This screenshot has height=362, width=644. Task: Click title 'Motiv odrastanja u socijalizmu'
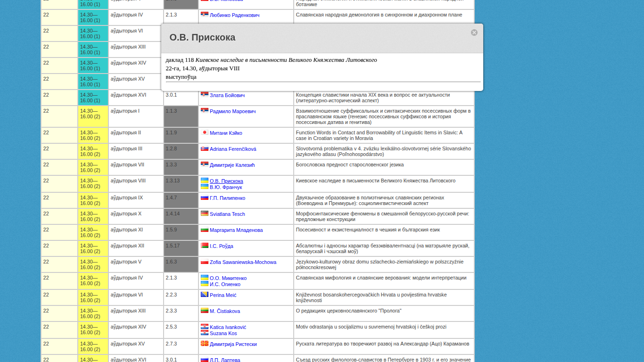point(371,327)
